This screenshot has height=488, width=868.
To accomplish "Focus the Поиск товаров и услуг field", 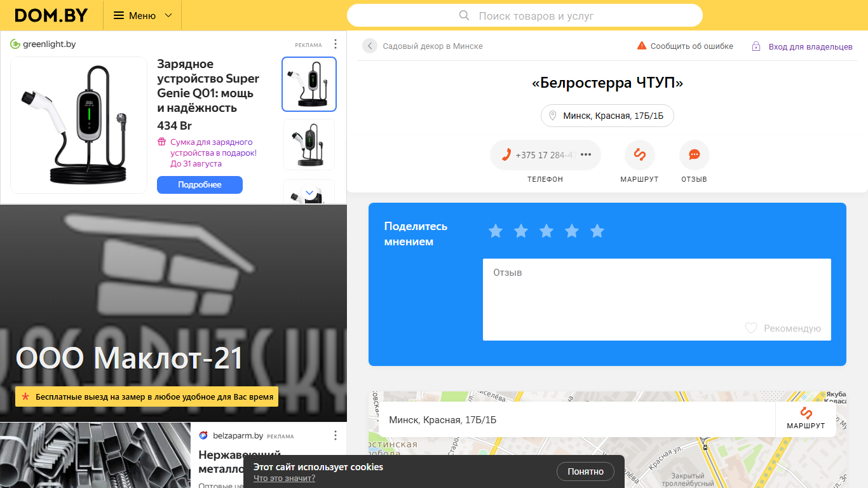I will pyautogui.click(x=525, y=15).
